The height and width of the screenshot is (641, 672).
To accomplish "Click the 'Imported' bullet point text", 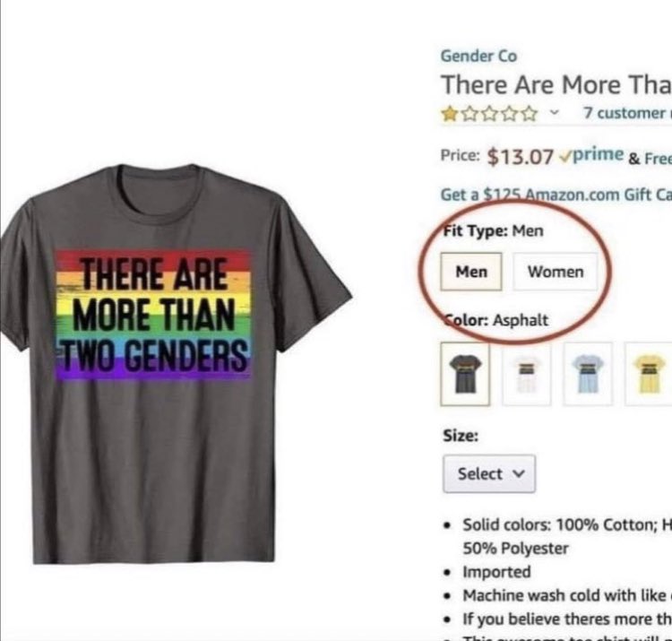I will (496, 571).
